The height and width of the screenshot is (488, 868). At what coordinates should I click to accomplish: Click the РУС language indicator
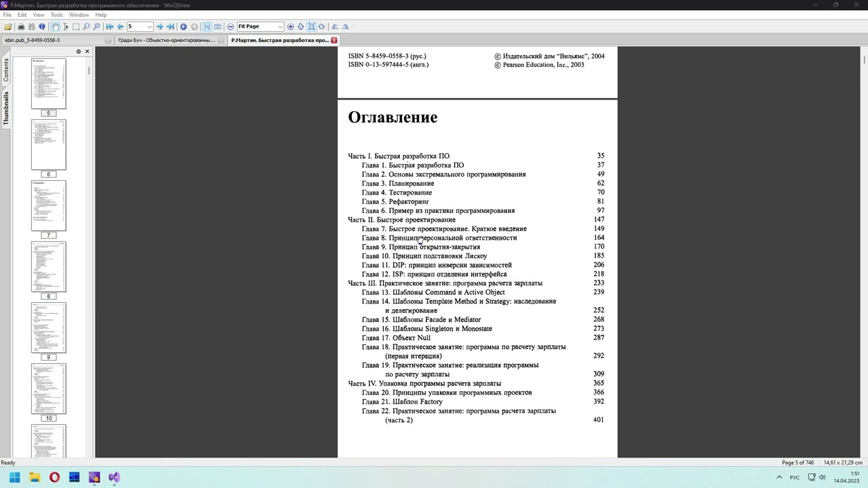(x=795, y=477)
